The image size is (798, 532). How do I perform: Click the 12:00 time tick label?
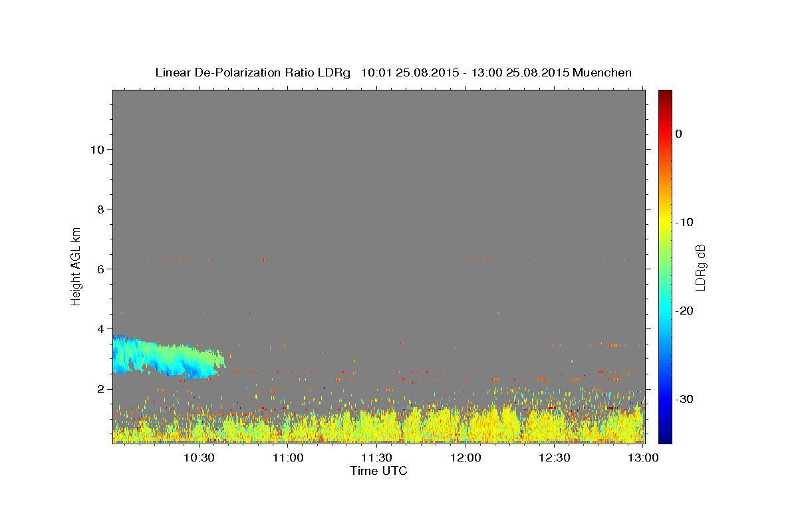tap(465, 458)
